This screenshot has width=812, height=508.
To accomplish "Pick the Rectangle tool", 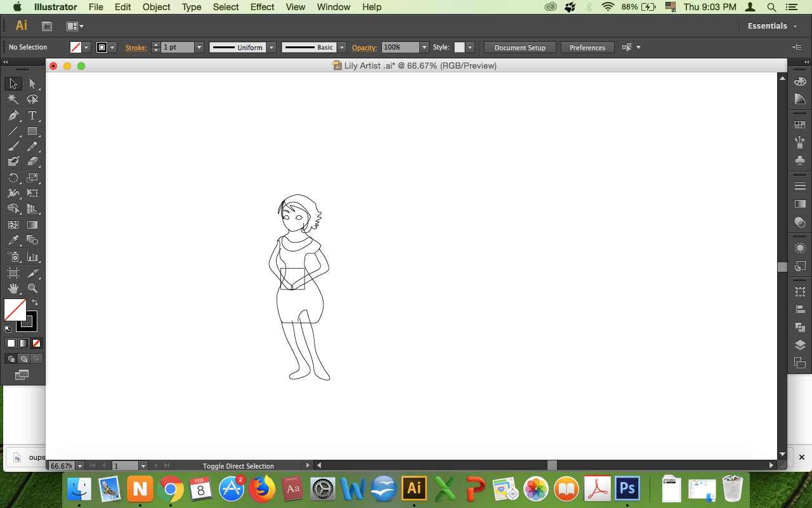I will [x=32, y=131].
